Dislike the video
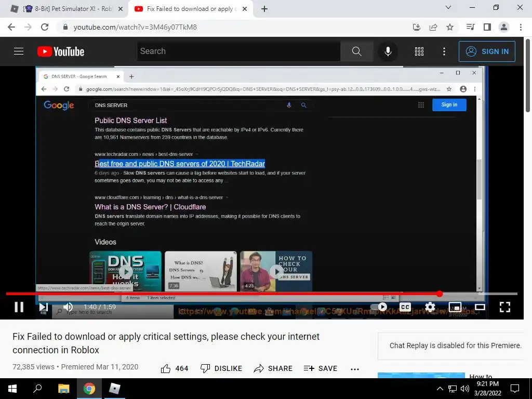The height and width of the screenshot is (399, 532). (x=221, y=368)
